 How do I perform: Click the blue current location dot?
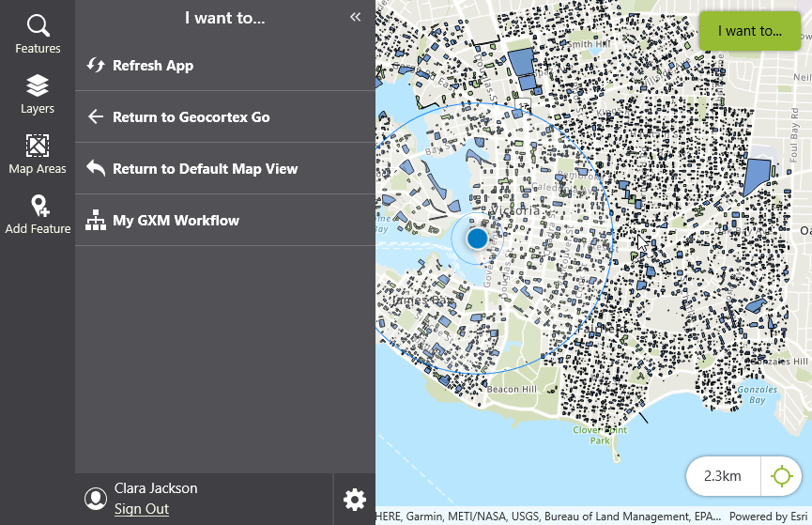click(x=477, y=239)
